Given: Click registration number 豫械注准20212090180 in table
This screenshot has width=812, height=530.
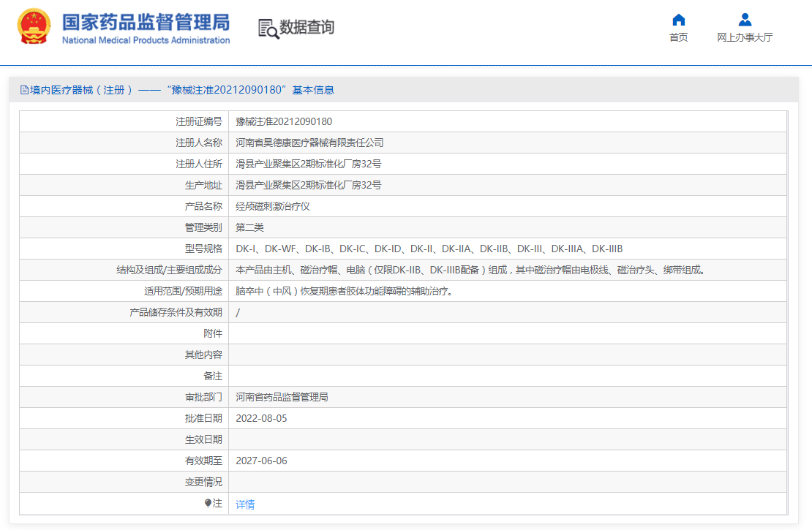Looking at the screenshot, I should tap(284, 121).
